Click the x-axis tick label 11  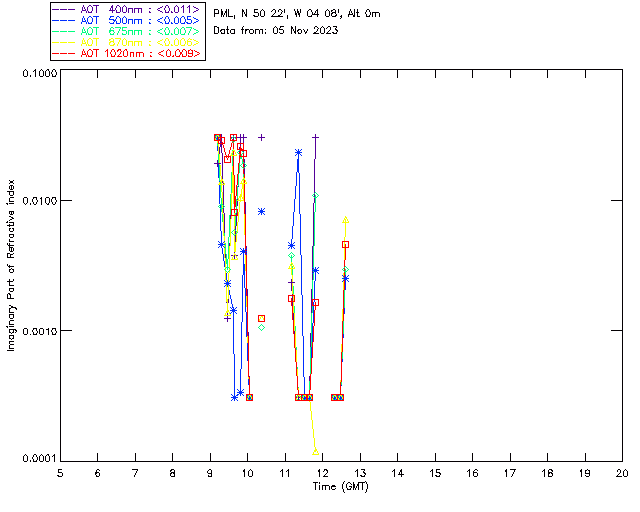(285, 473)
